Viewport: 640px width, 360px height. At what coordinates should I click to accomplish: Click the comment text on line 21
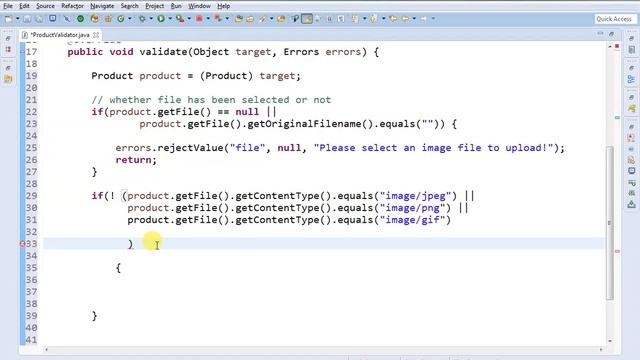pyautogui.click(x=211, y=100)
